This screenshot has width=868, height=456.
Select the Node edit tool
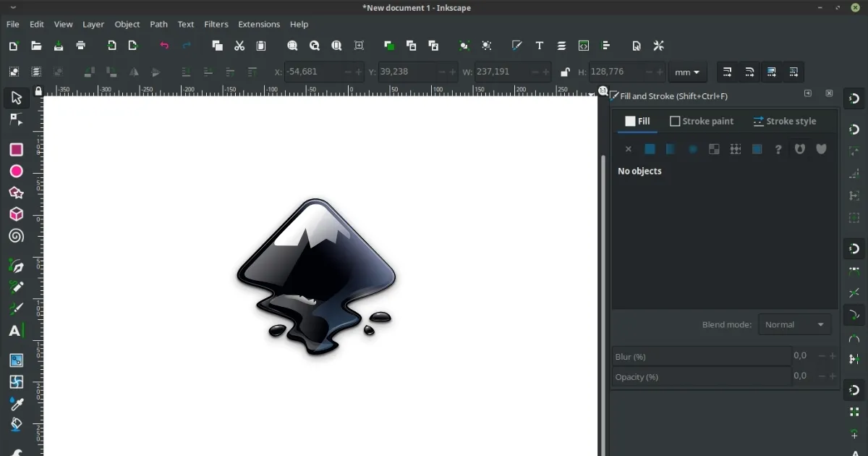(16, 119)
